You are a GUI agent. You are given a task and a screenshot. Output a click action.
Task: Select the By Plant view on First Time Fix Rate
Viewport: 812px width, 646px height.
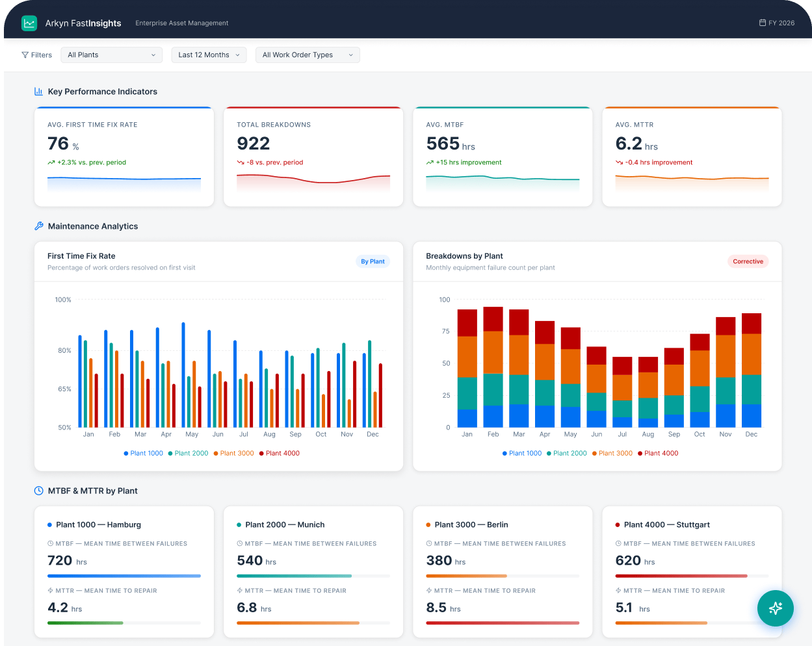click(373, 261)
